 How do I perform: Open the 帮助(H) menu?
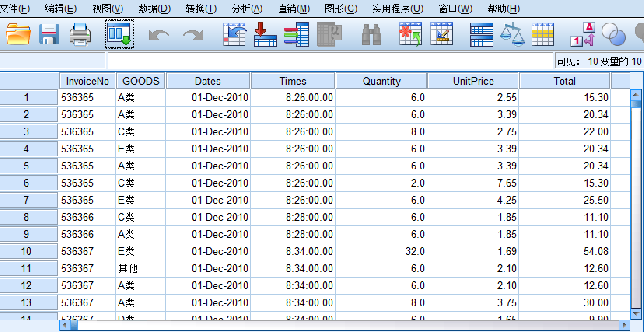point(504,9)
